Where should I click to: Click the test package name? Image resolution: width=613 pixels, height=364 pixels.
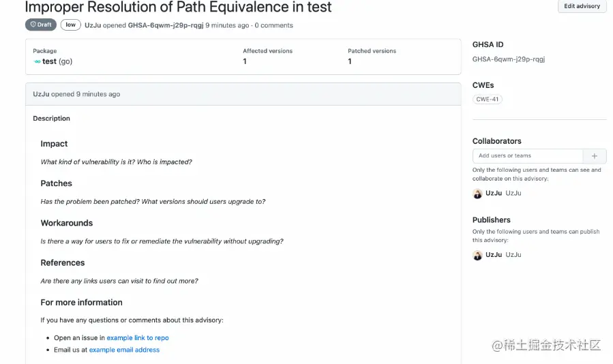pyautogui.click(x=49, y=61)
